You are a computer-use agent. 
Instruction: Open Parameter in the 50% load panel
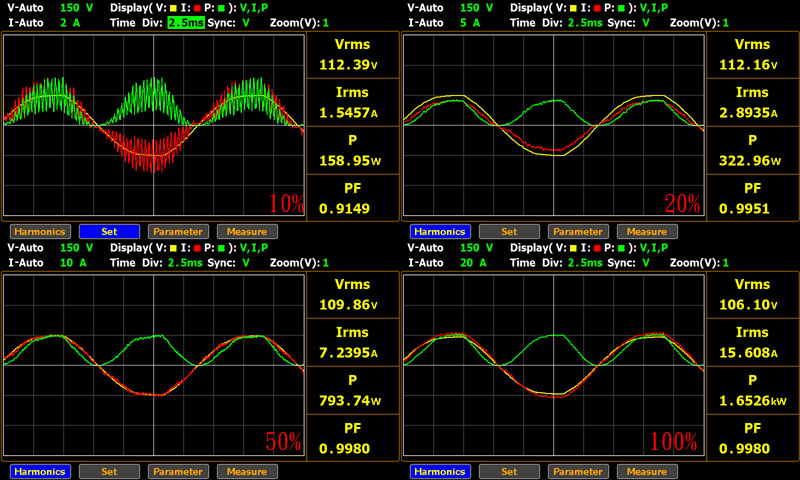click(x=178, y=472)
